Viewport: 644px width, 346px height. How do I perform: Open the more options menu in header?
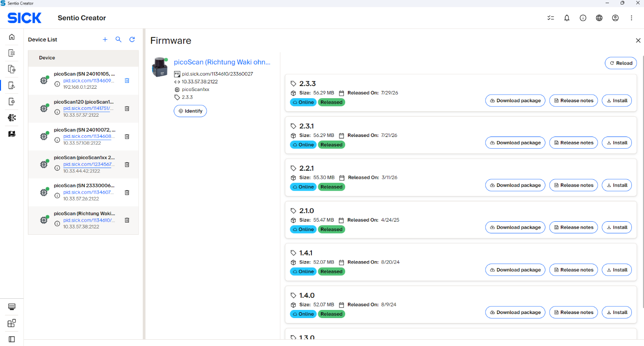coord(631,18)
